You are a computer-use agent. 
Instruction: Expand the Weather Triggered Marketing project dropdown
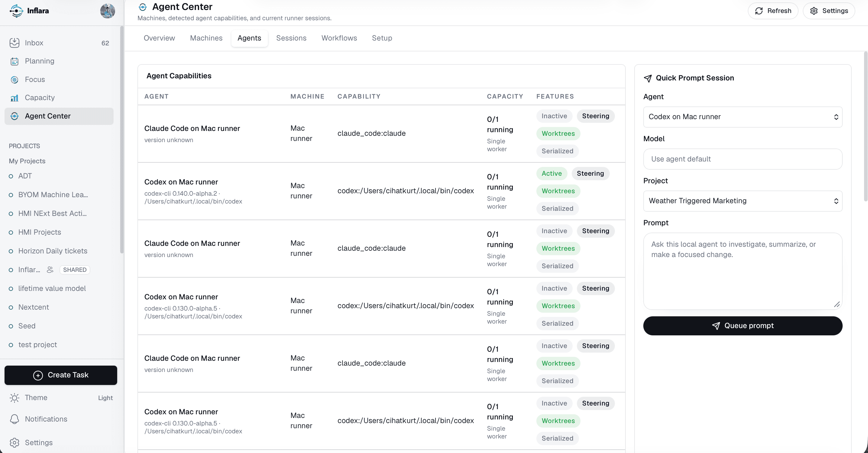click(743, 201)
